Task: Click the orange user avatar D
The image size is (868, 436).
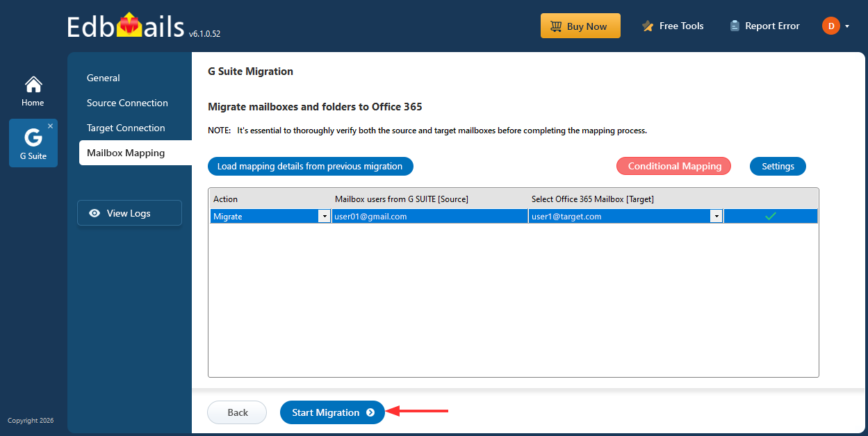Action: [x=830, y=26]
